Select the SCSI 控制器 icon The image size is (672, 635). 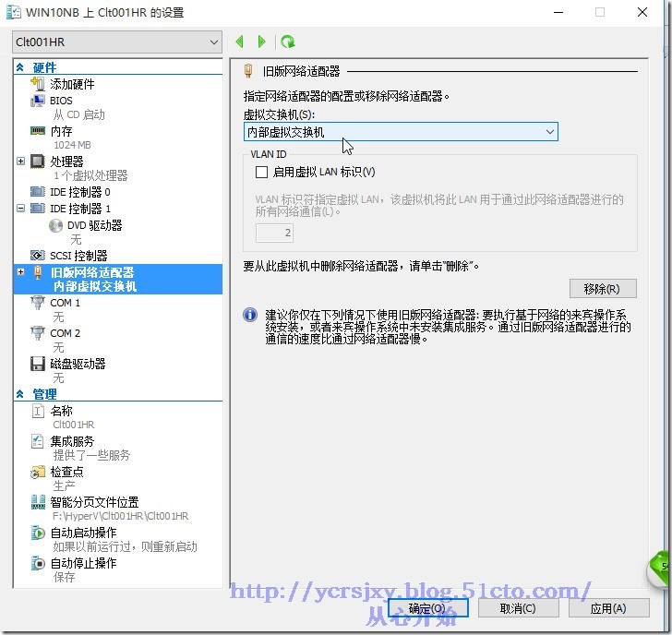click(x=38, y=256)
